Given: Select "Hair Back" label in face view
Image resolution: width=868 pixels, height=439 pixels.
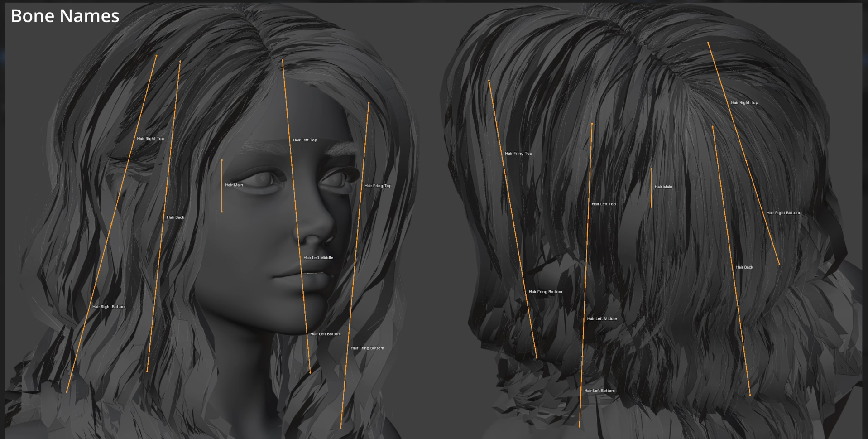Looking at the screenshot, I should (175, 217).
